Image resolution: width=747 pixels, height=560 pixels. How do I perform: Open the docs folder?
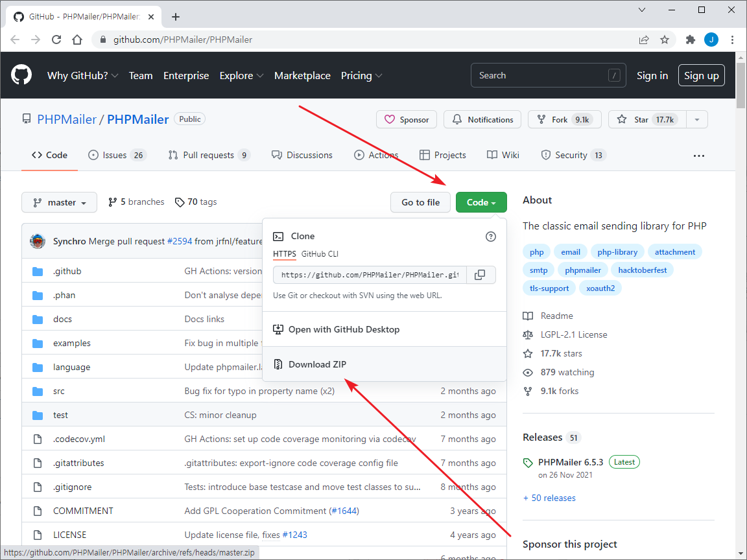coord(62,319)
